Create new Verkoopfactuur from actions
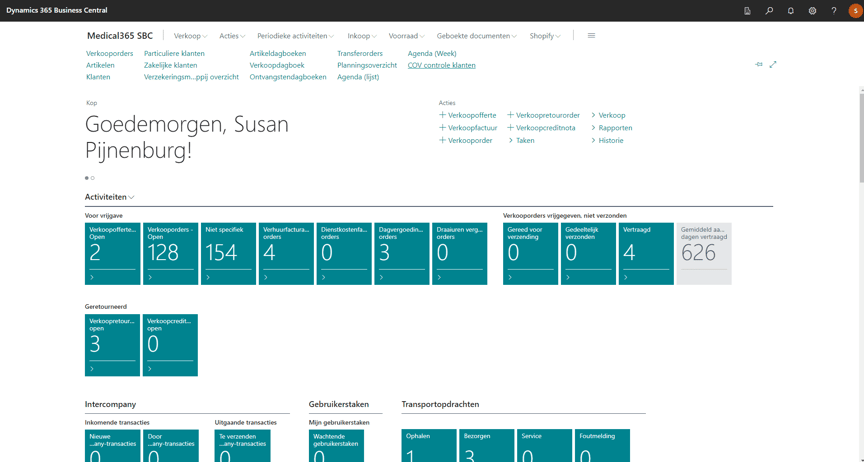This screenshot has width=864, height=462. pos(468,128)
